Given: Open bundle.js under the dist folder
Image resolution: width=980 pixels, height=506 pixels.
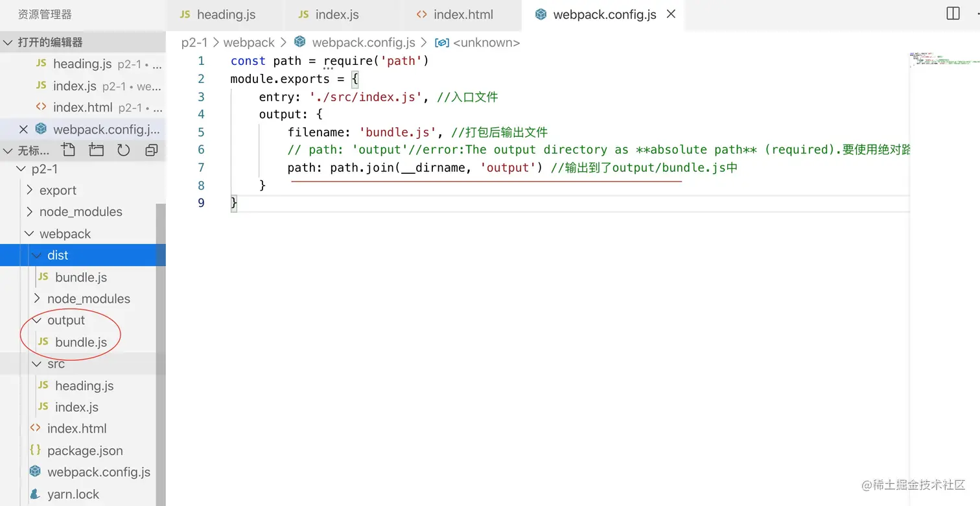Looking at the screenshot, I should click(81, 277).
